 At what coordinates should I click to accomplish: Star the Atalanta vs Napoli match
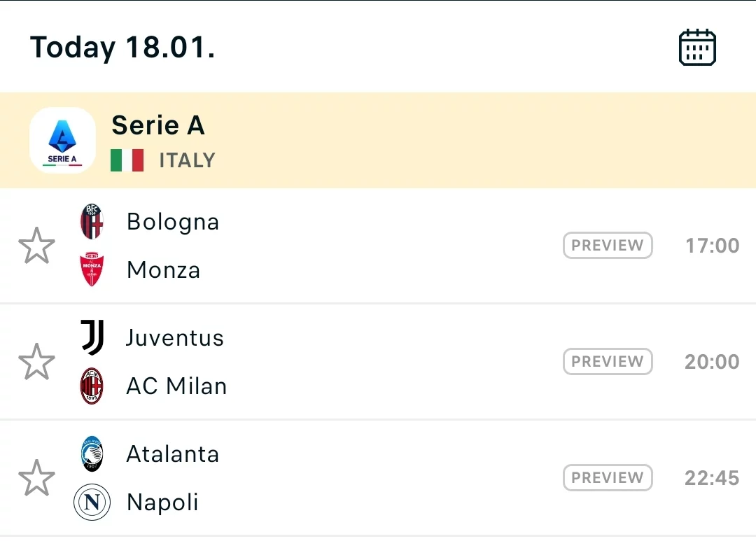(36, 478)
